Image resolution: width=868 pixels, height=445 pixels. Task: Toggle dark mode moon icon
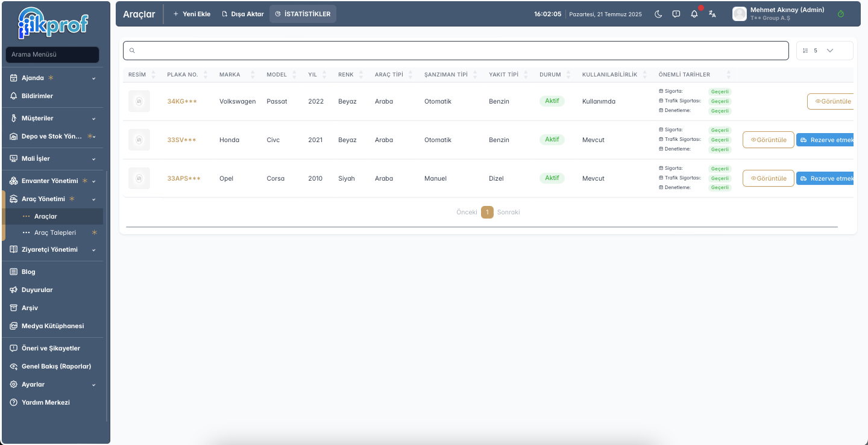(x=658, y=14)
